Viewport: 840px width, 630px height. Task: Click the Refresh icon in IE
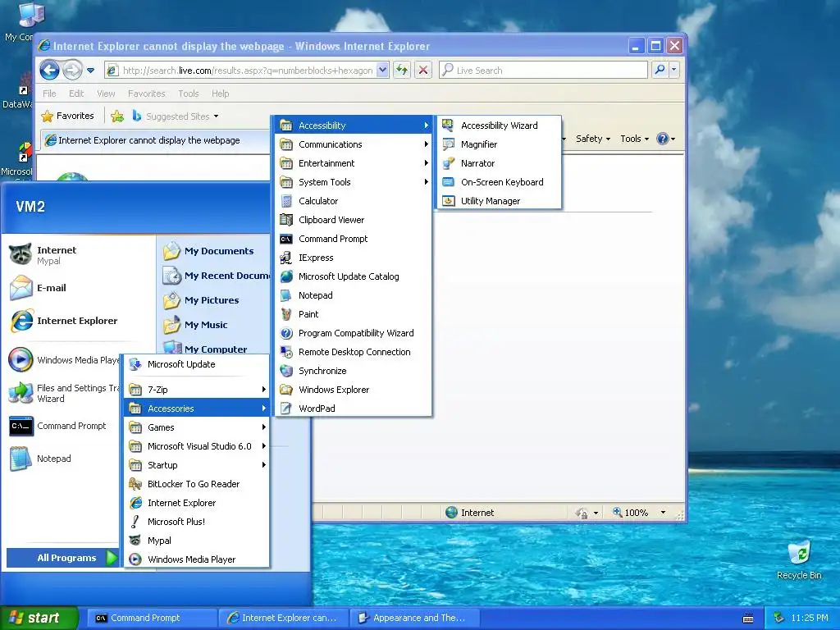pyautogui.click(x=402, y=70)
